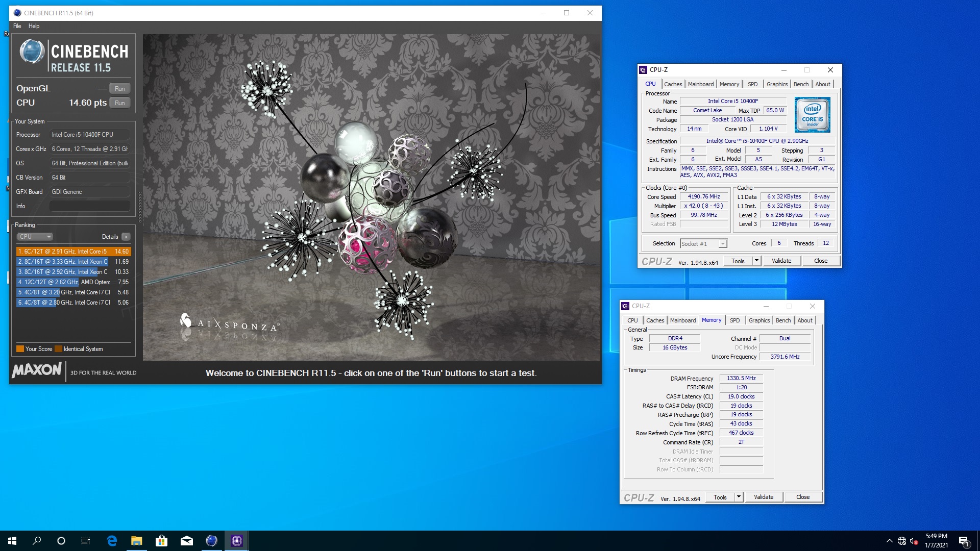Open taskbar Search icon
Image resolution: width=980 pixels, height=551 pixels.
[x=37, y=541]
